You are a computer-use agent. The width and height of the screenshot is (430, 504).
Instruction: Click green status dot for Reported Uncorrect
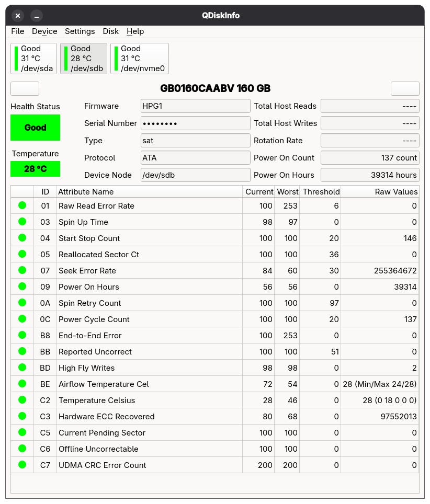[22, 351]
